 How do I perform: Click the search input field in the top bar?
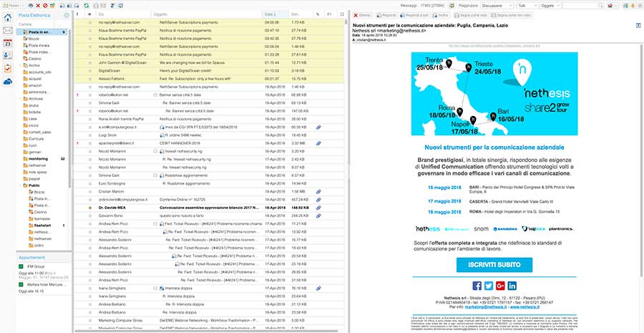tap(580, 6)
